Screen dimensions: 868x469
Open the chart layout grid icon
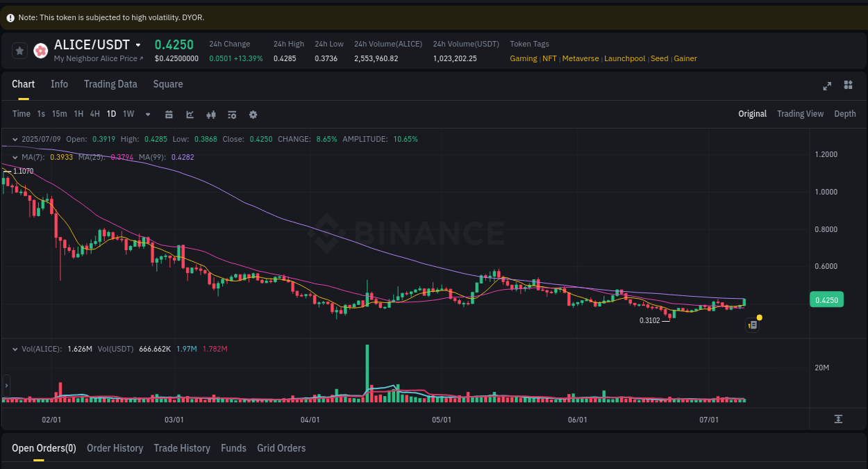click(x=848, y=85)
